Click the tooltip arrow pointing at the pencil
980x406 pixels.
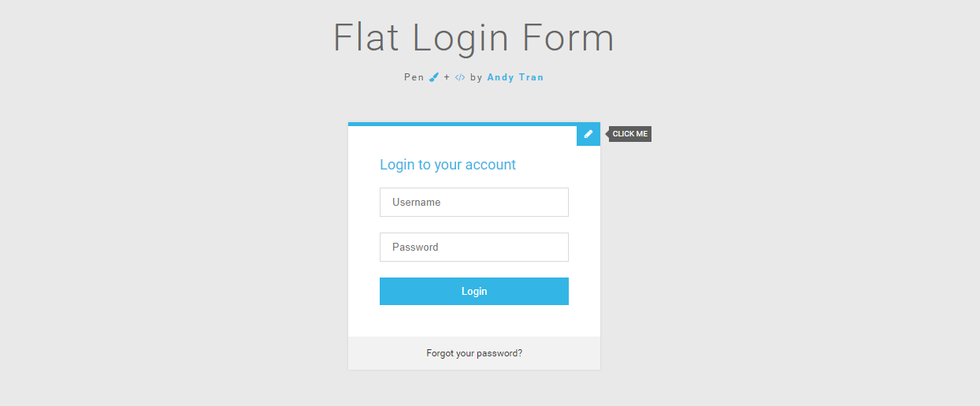click(x=607, y=134)
